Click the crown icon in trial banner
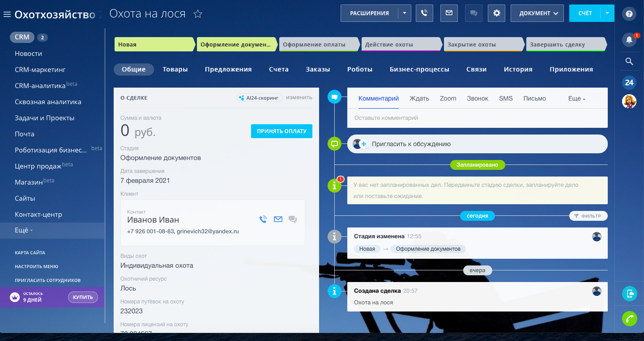Viewport: 644px width, 341px height. click(14, 297)
